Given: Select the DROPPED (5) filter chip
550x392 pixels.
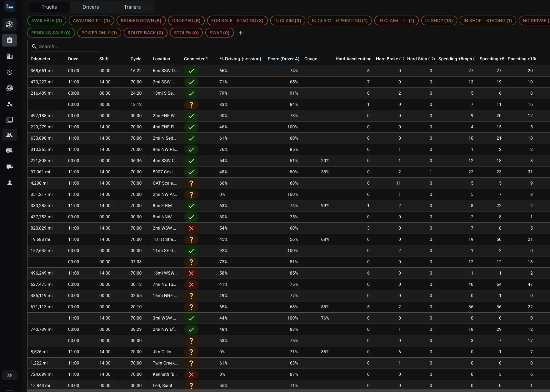Looking at the screenshot, I should click(x=186, y=21).
